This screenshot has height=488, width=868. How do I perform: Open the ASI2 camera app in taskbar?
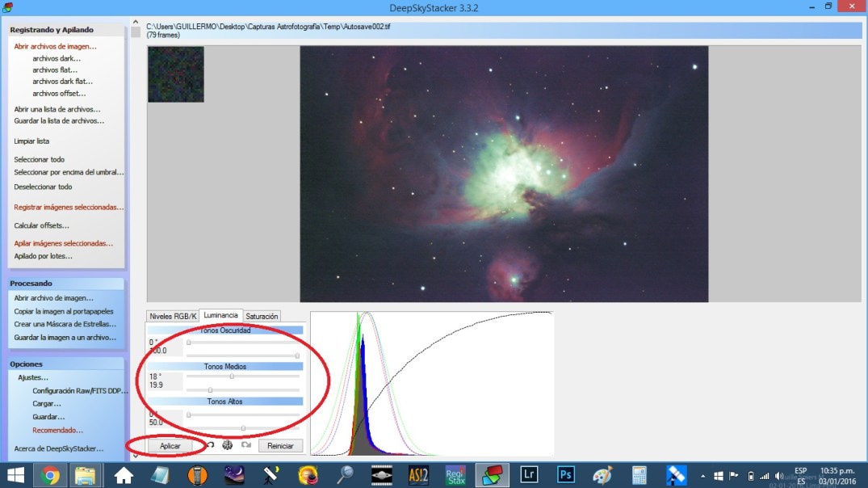[418, 473]
